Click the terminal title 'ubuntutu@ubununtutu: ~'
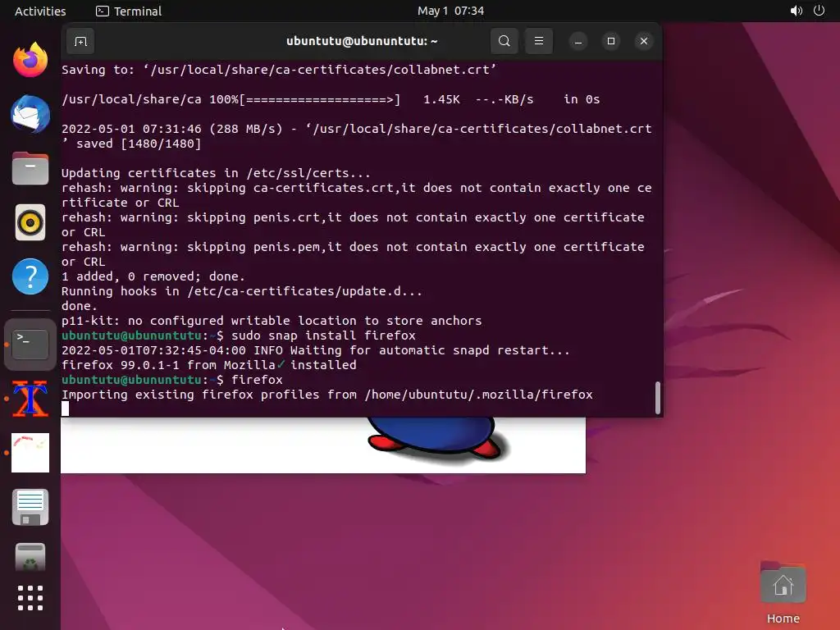 pos(362,41)
